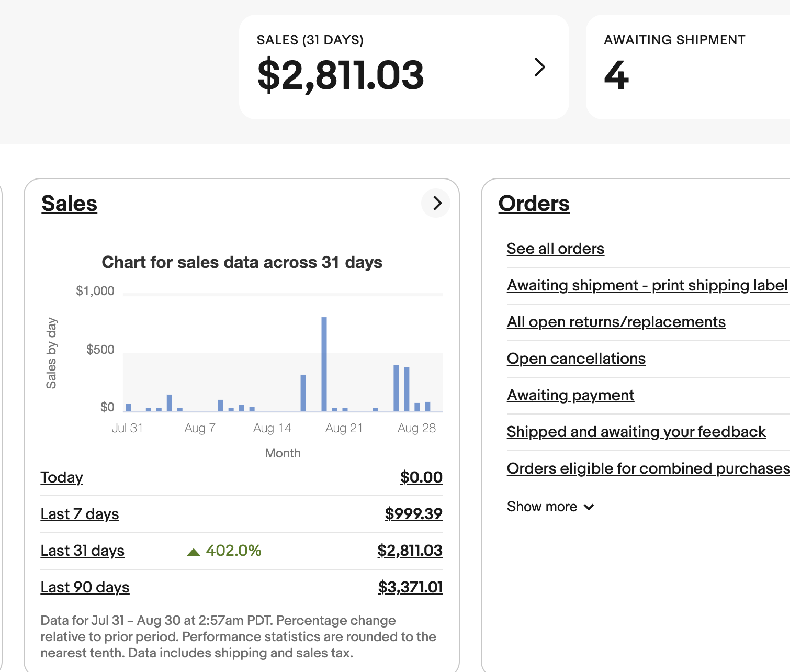This screenshot has height=672, width=790.
Task: Open Shipped and awaiting your feedback
Action: [636, 432]
